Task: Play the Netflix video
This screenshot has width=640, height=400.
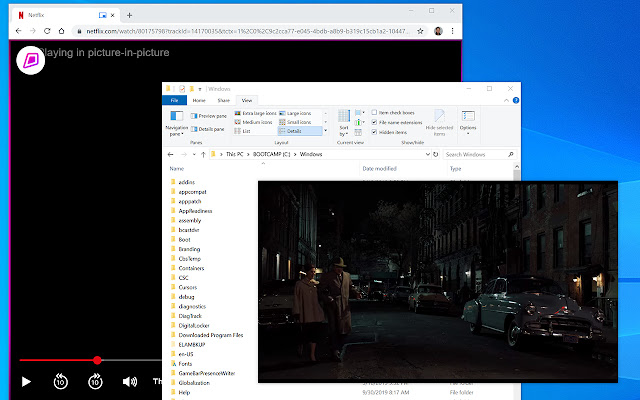Action: 26,382
